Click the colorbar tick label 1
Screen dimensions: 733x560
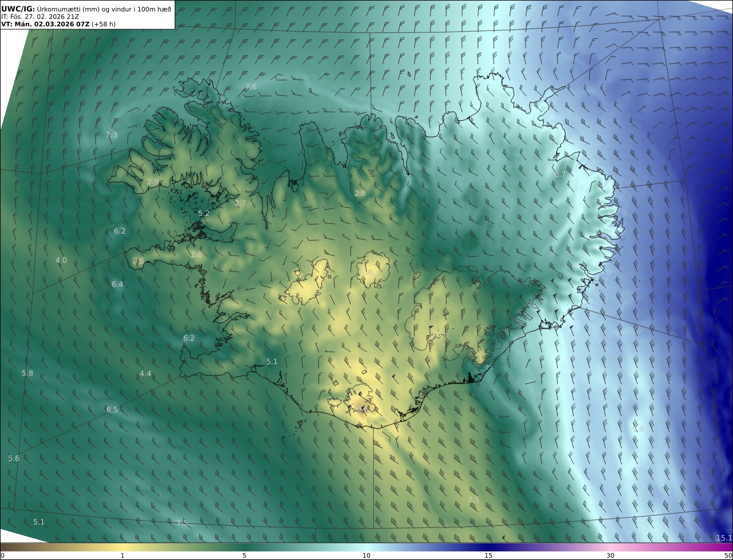[x=123, y=555]
